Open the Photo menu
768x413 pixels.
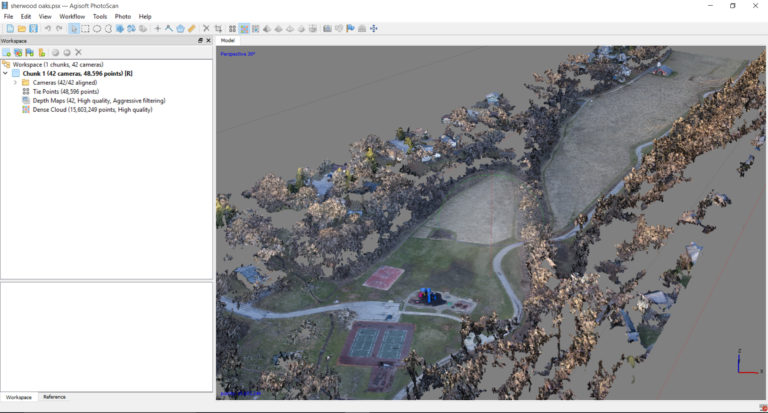point(123,16)
